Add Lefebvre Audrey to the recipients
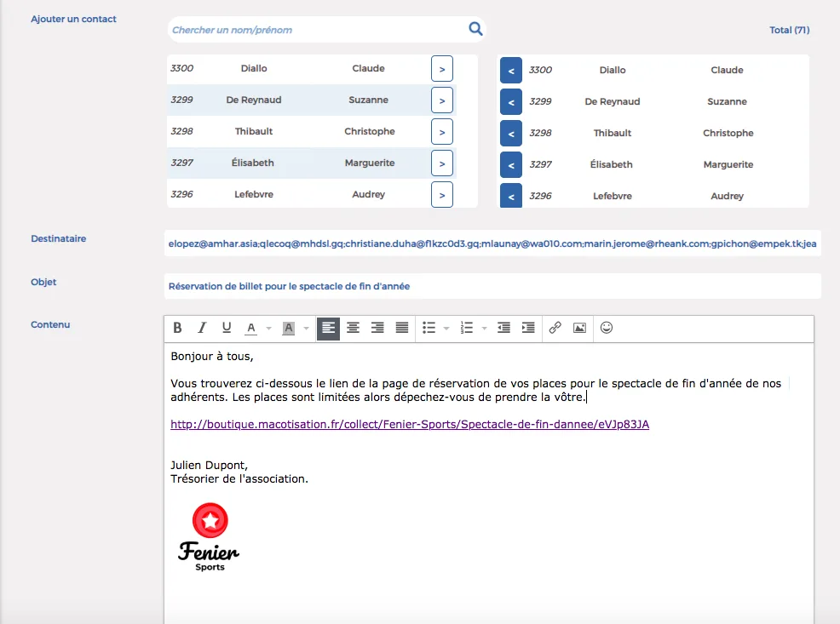 click(x=442, y=195)
